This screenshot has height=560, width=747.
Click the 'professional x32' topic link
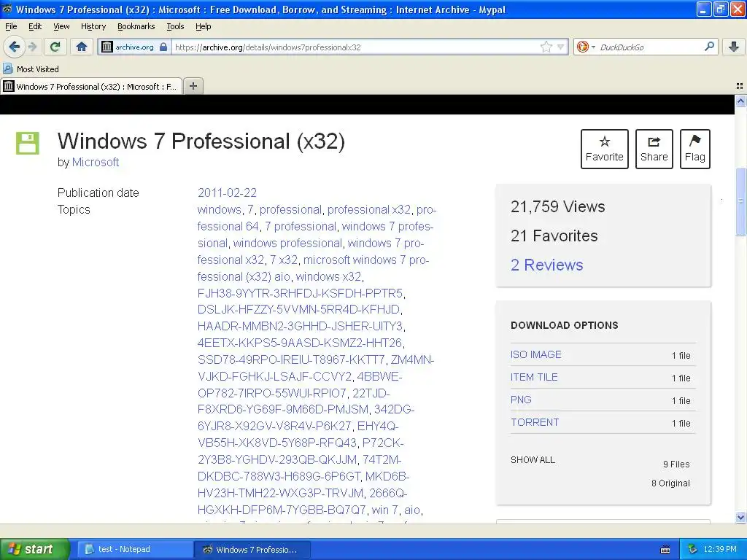click(x=368, y=209)
